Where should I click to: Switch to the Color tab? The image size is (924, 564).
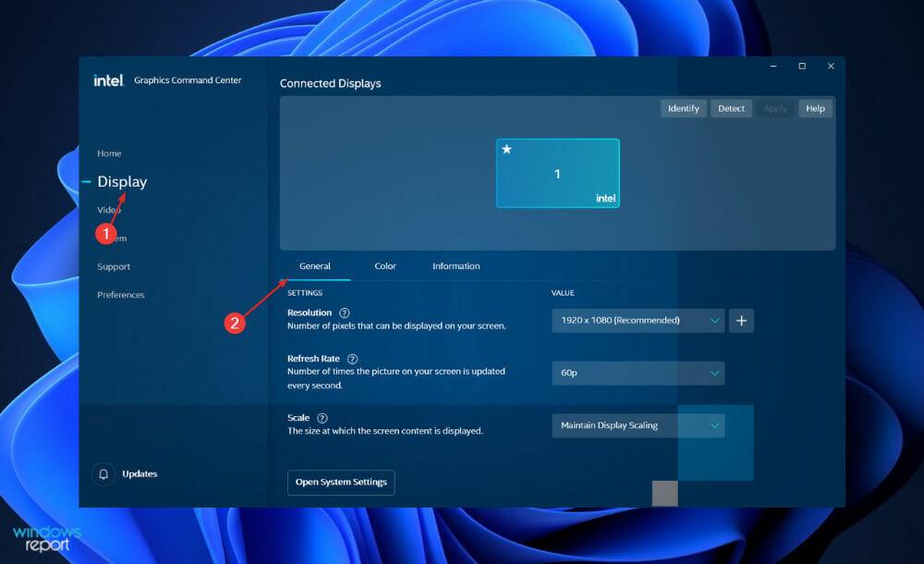tap(385, 266)
